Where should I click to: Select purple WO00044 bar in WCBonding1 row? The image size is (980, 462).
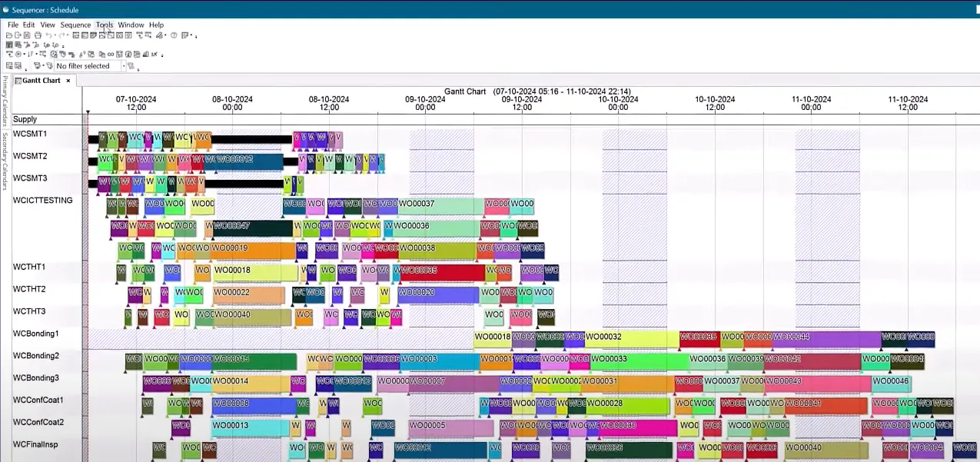(x=826, y=339)
